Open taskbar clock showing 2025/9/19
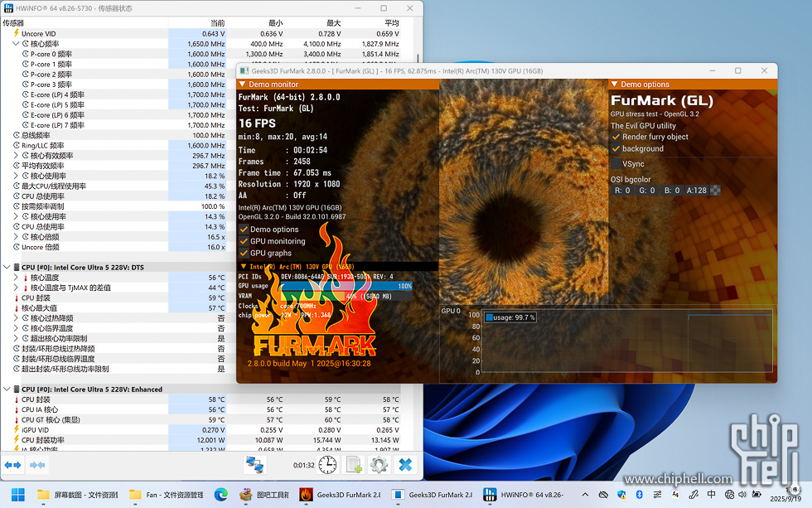The image size is (812, 508). (x=785, y=495)
